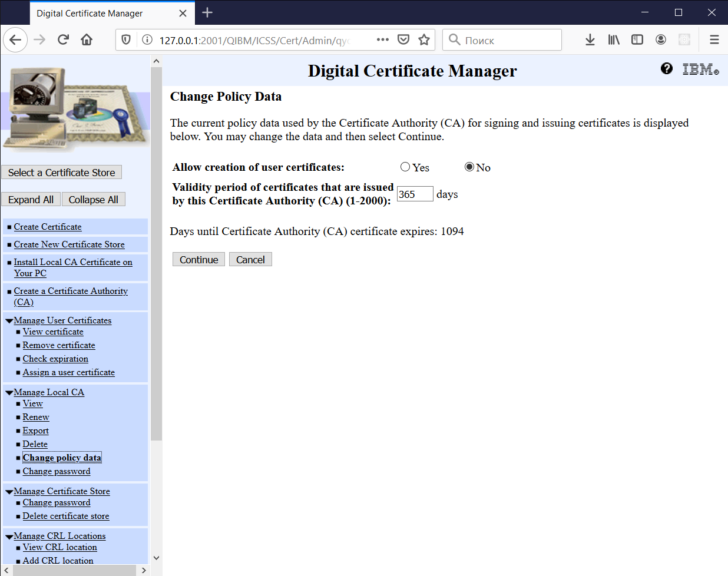The height and width of the screenshot is (576, 728).
Task: Go back to the previous page
Action: click(15, 40)
